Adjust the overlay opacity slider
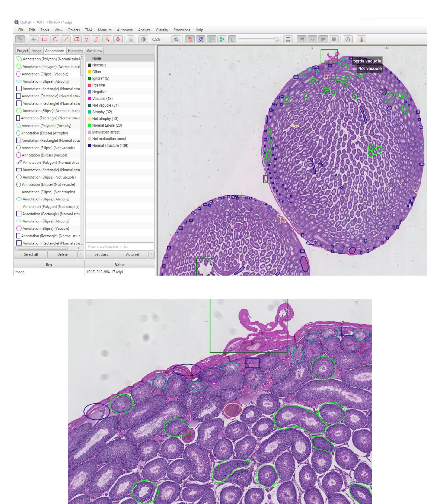Image resolution: width=427 pixels, height=504 pixels. tap(277, 39)
